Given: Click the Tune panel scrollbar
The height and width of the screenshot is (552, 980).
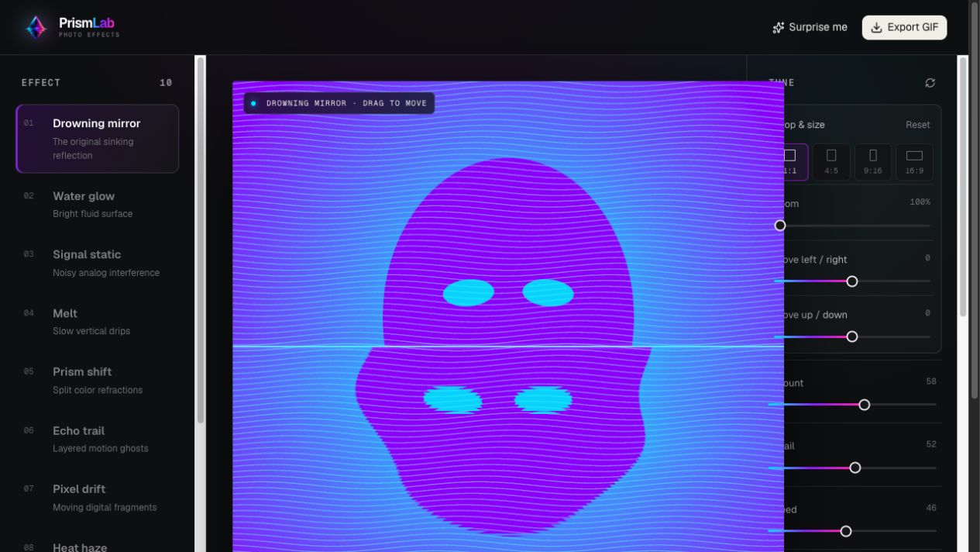Looking at the screenshot, I should pyautogui.click(x=963, y=186).
